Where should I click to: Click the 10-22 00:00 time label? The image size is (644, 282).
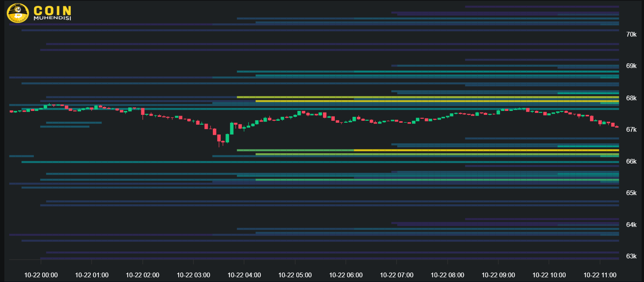(x=41, y=275)
